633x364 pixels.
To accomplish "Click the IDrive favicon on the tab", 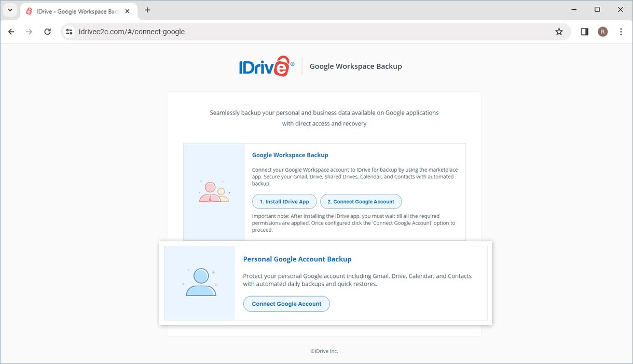I will 29,11.
